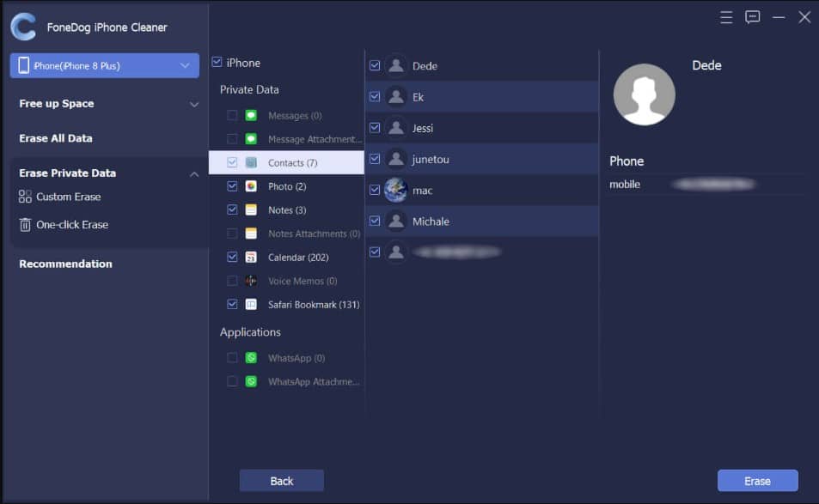
Task: Click the large Dede profile picture
Action: tap(644, 94)
